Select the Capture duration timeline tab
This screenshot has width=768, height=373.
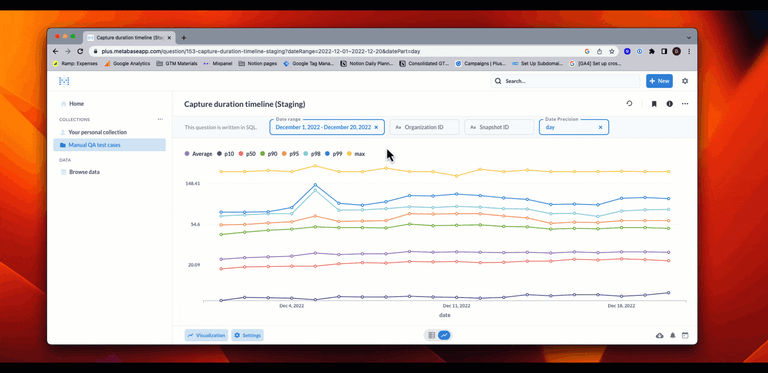pyautogui.click(x=130, y=37)
